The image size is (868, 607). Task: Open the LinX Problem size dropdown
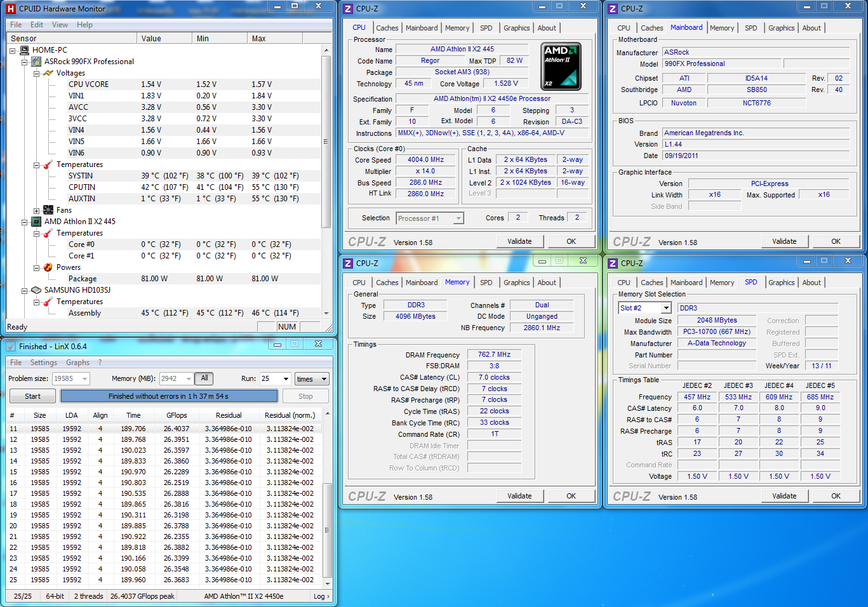coord(84,378)
